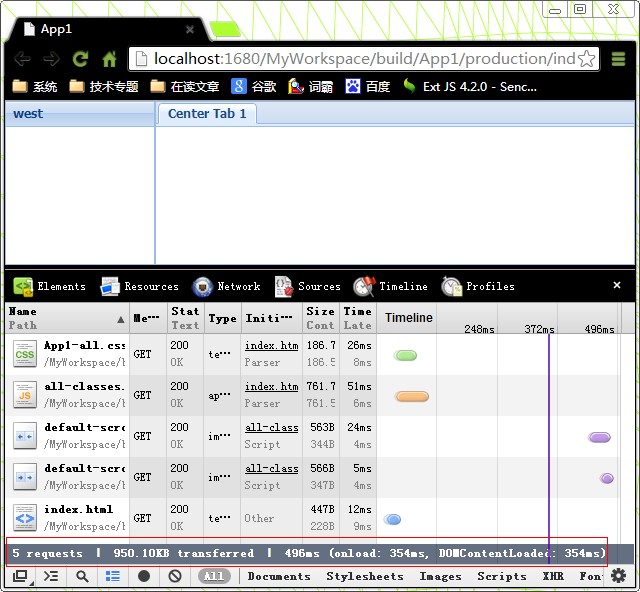
Task: Open the Chrome hamburger menu
Action: (618, 59)
